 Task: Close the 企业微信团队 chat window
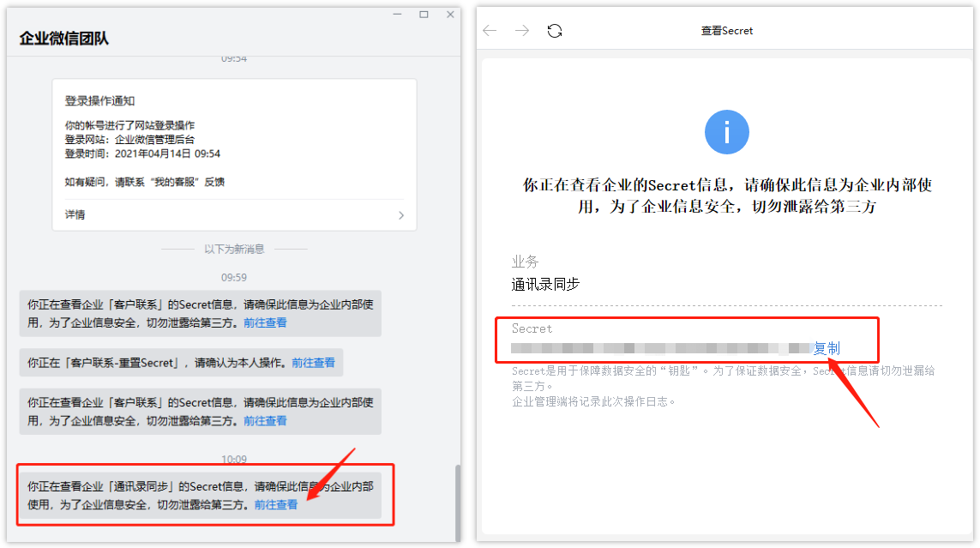[450, 15]
